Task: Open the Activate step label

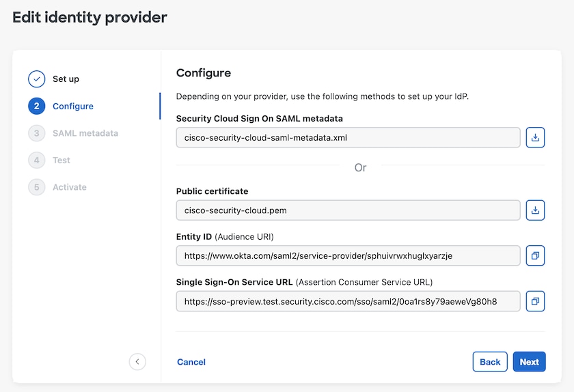Action: (x=70, y=187)
